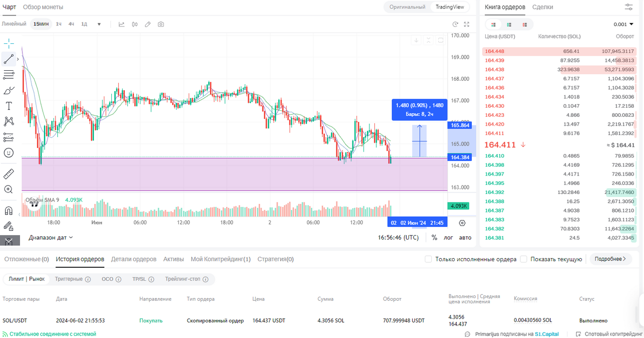Screen dimensions: 644x338
Task: Click the Подробнее button
Action: (611, 259)
